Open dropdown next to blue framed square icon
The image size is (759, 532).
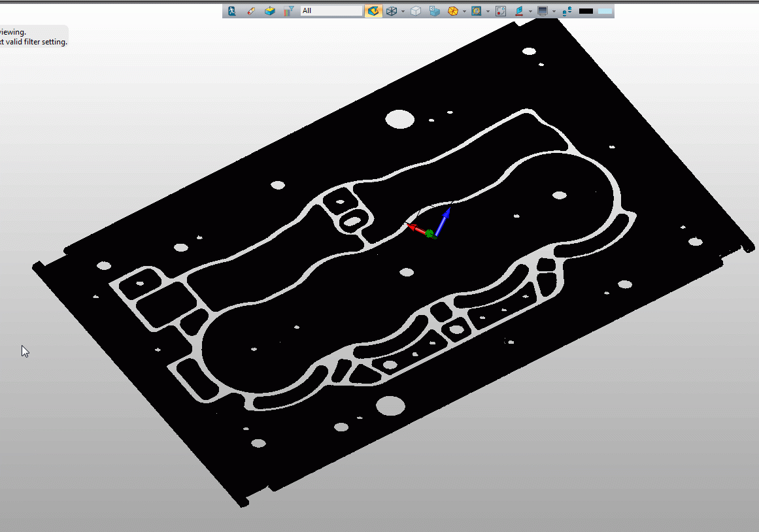pos(488,11)
